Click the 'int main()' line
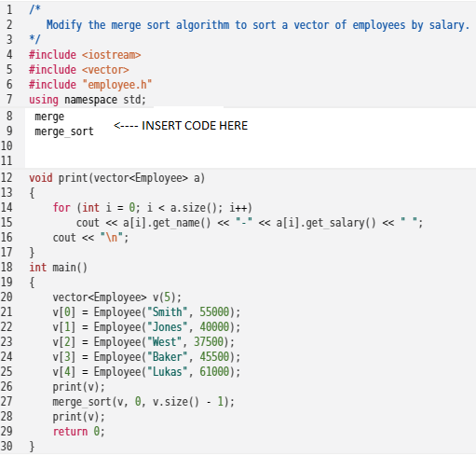The image size is (476, 456). click(58, 268)
